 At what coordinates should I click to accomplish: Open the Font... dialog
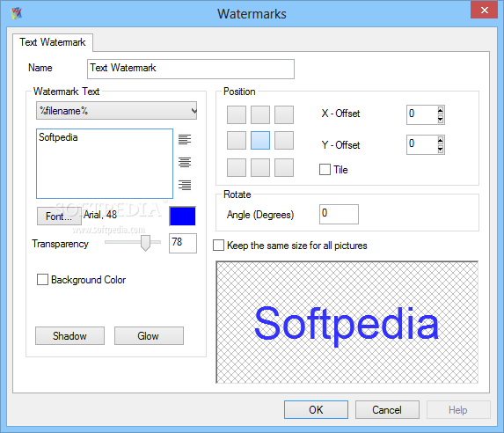(59, 216)
